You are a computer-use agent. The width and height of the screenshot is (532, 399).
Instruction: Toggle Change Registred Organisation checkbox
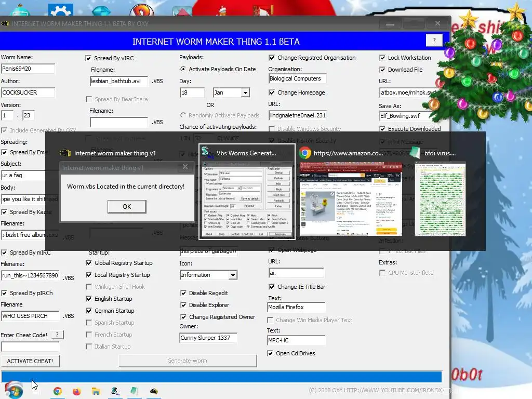point(271,58)
